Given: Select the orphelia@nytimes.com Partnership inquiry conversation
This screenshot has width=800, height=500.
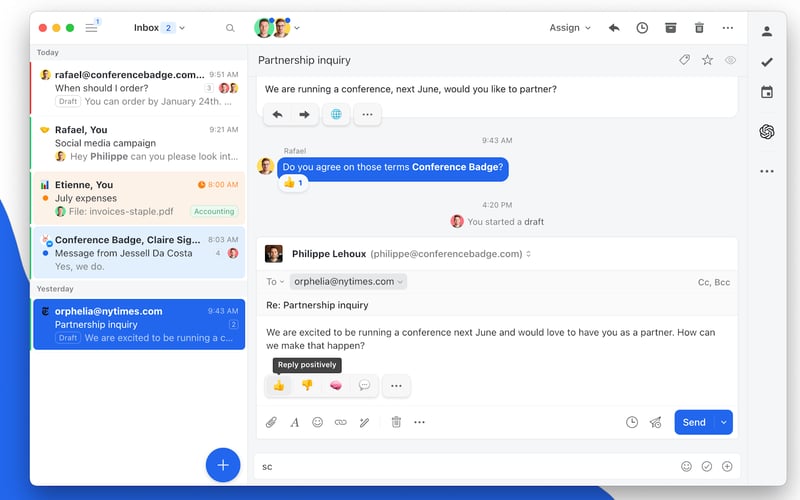Looking at the screenshot, I should coord(138,324).
